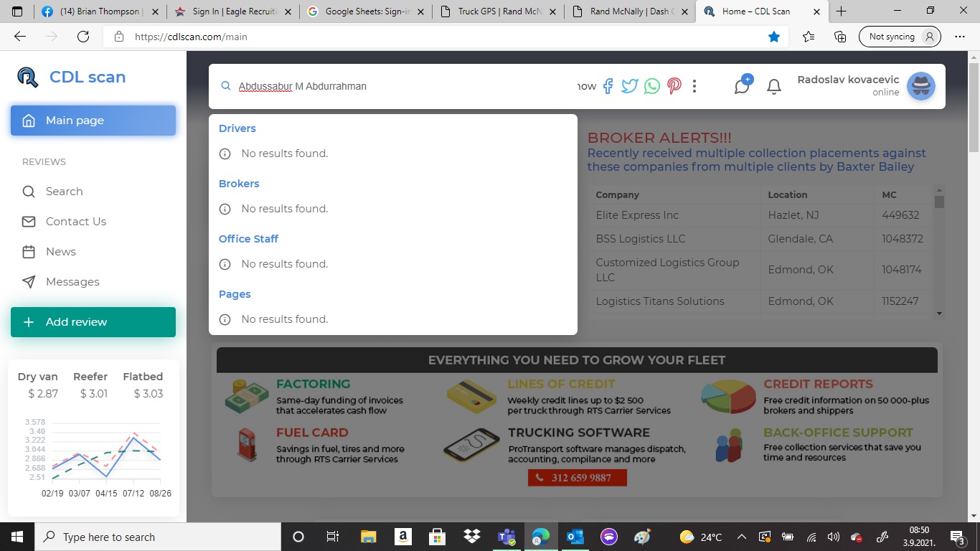Open Radoslav kovacevic profile avatar menu
Viewport: 980px width, 551px height.
[x=920, y=86]
